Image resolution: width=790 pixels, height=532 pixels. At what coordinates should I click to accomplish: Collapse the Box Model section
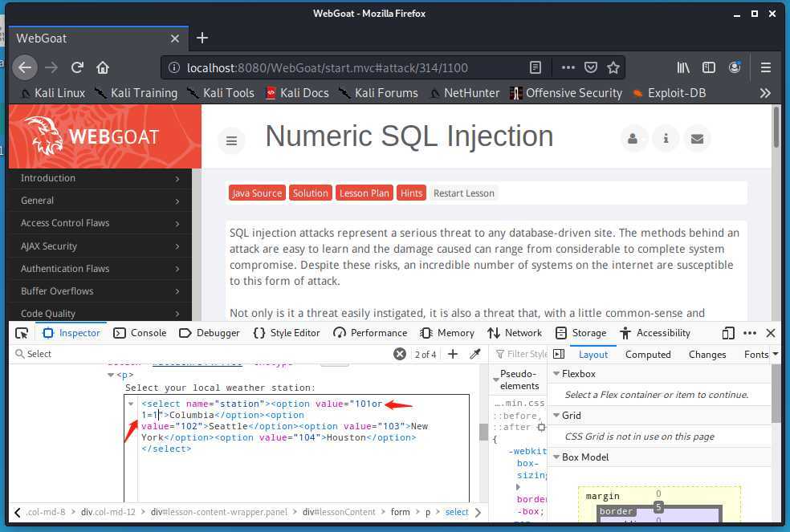click(x=556, y=457)
